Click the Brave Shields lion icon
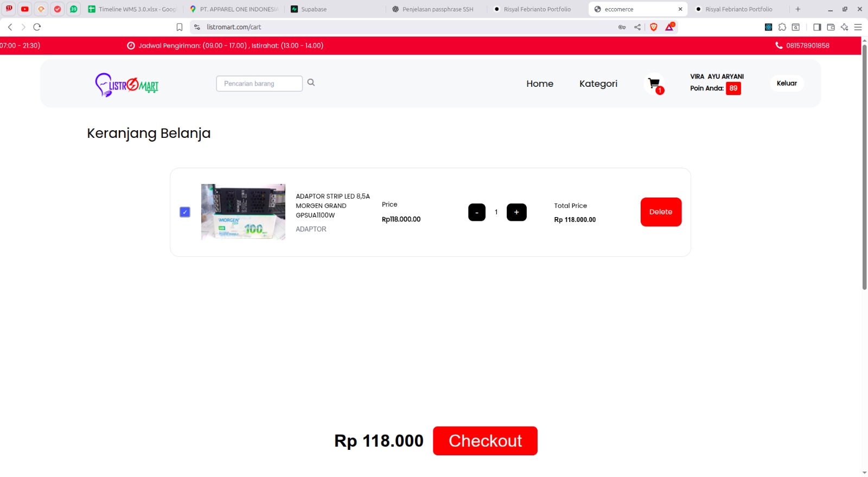The image size is (868, 477). click(x=654, y=27)
